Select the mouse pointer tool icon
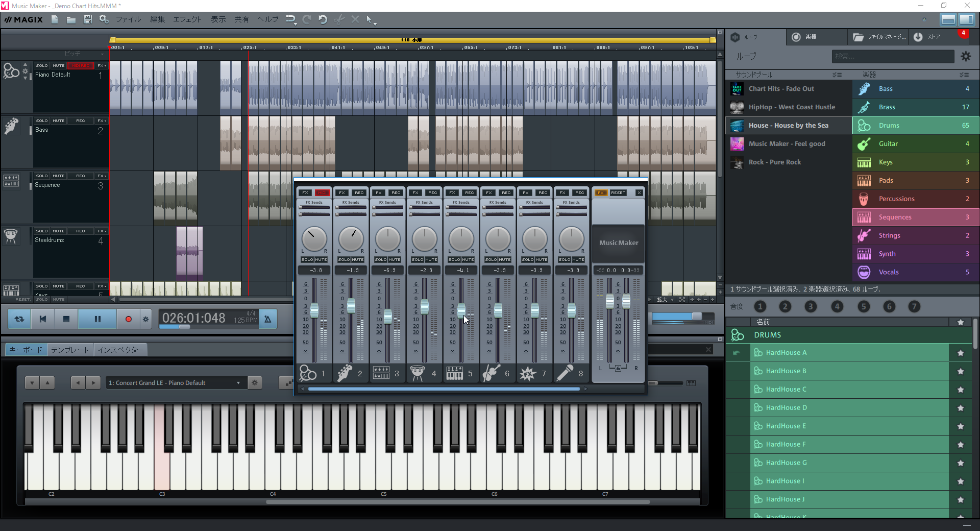The image size is (980, 531). [369, 19]
